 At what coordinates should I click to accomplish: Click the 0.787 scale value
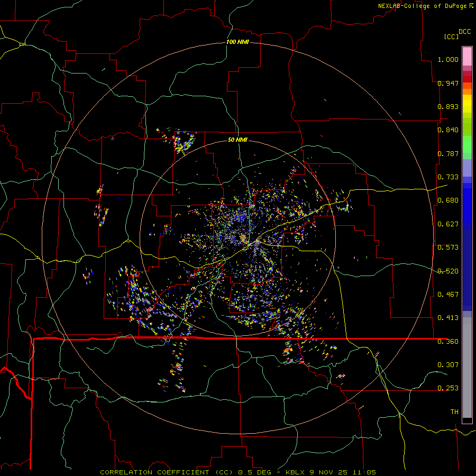pyautogui.click(x=448, y=153)
